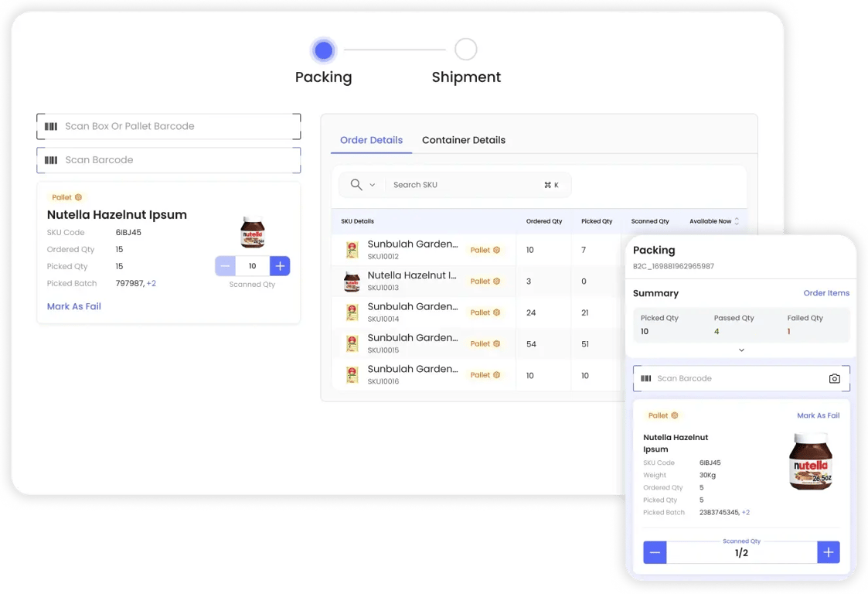Focus the mobile Scan Barcode field

click(x=741, y=378)
